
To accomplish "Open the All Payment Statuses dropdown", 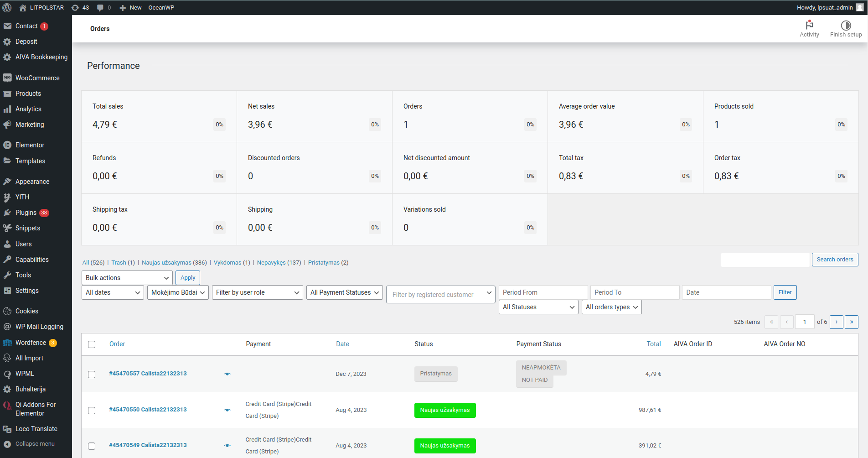I will point(345,292).
